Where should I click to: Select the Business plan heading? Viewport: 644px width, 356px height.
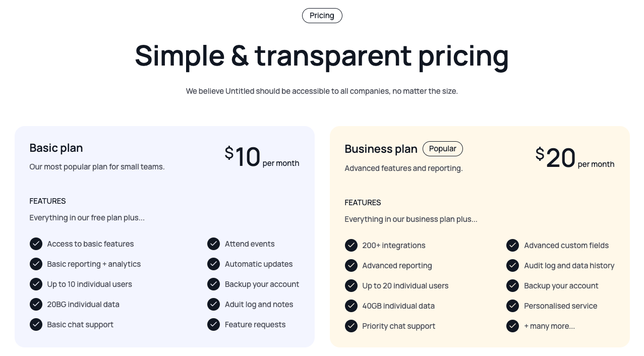[x=381, y=149]
